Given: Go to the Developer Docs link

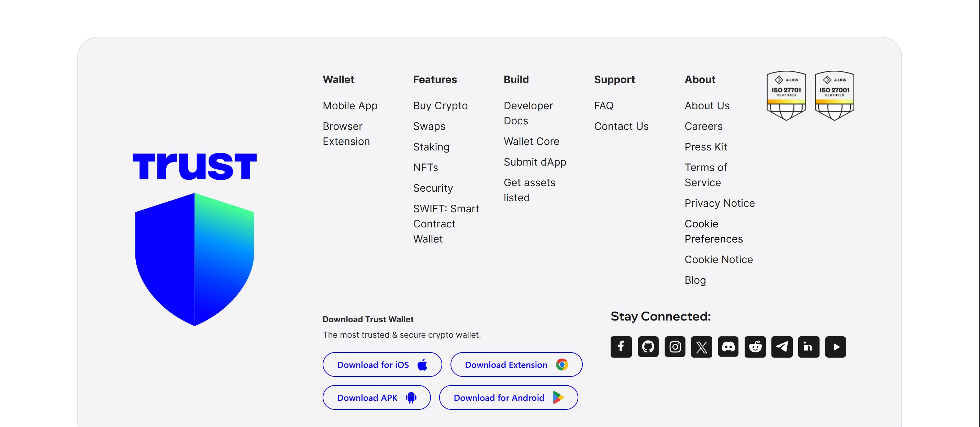Looking at the screenshot, I should click(x=528, y=113).
